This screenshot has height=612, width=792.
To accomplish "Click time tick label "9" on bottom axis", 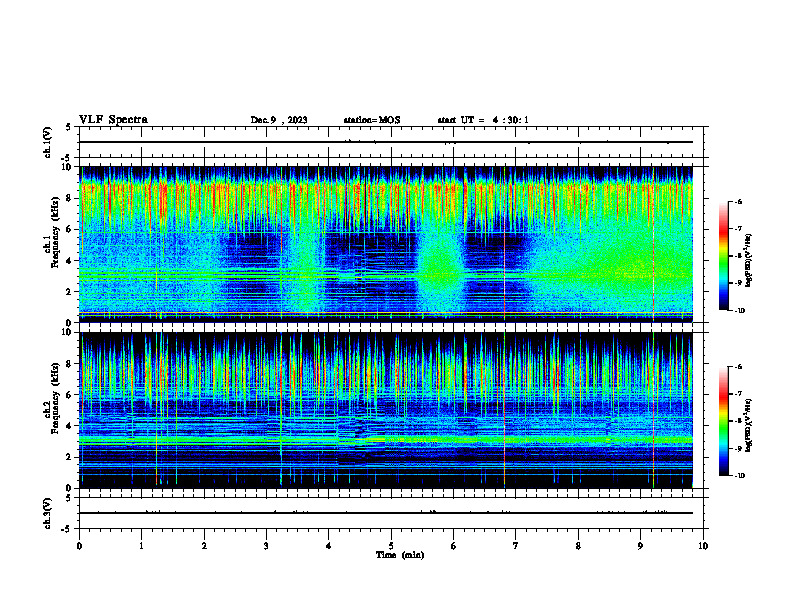I will pos(640,545).
